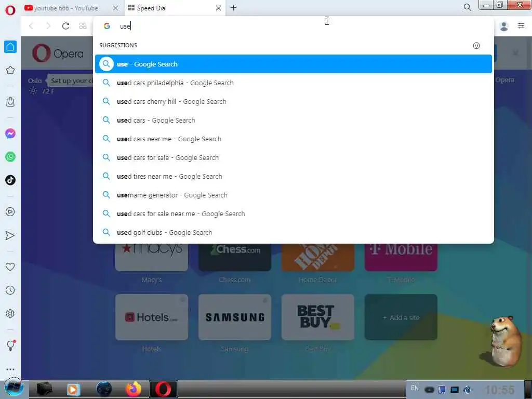Open the Hotels.com speed dial tile

[x=152, y=317]
